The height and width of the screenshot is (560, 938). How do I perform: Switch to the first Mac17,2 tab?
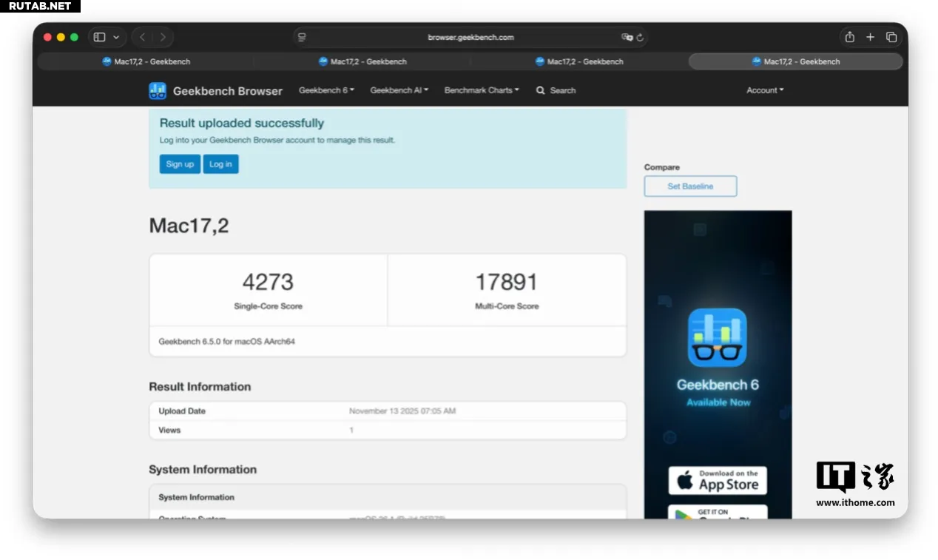146,61
